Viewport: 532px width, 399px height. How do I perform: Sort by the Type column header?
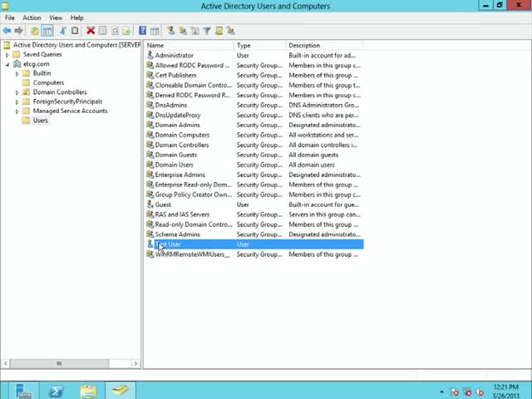[x=259, y=45]
